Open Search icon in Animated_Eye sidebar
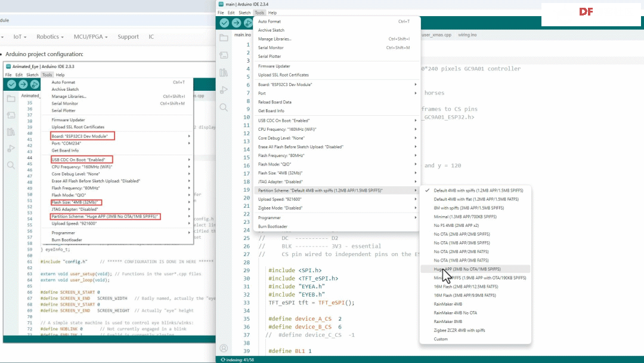This screenshot has width=644, height=363. (11, 165)
